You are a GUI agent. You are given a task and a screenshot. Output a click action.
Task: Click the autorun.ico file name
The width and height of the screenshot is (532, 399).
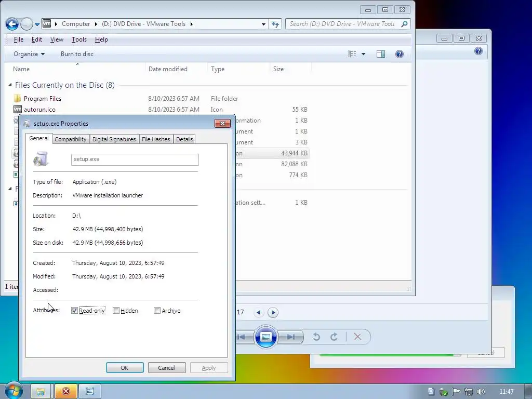coord(39,110)
